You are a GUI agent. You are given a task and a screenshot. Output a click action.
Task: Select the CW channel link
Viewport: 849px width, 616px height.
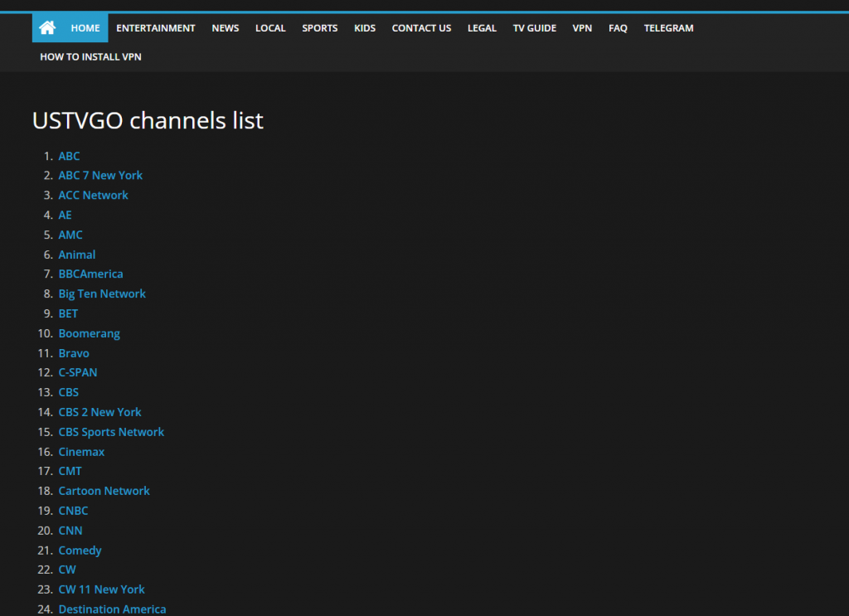click(67, 570)
